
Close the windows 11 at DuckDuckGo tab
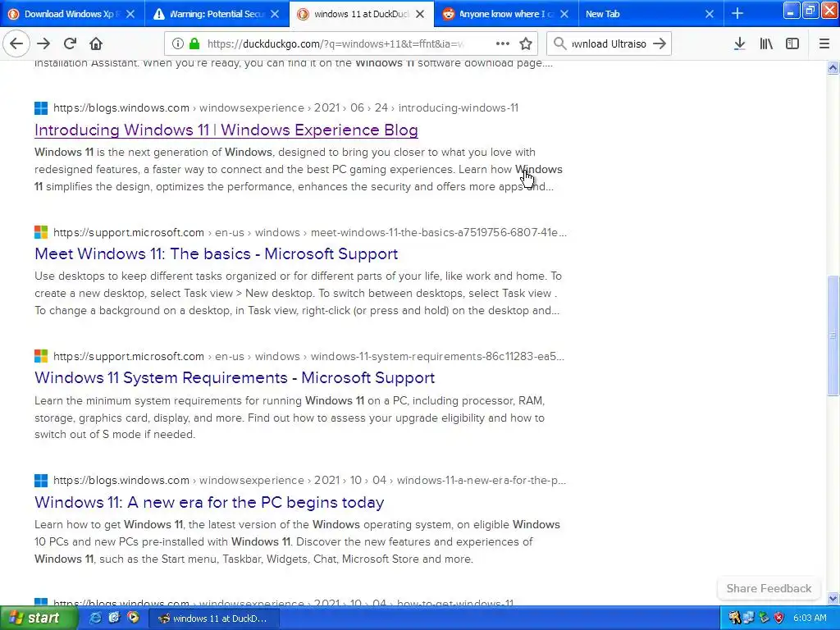tap(420, 14)
